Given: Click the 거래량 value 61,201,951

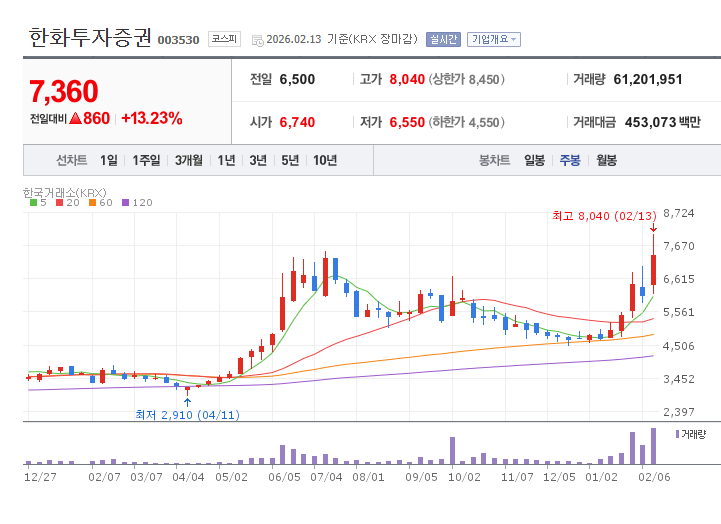Looking at the screenshot, I should pos(648,80).
